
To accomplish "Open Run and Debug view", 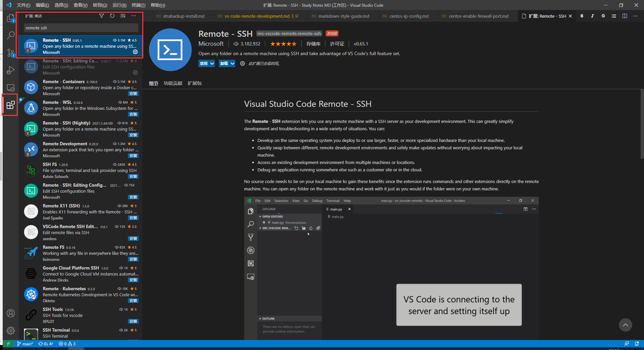I will click(x=11, y=70).
